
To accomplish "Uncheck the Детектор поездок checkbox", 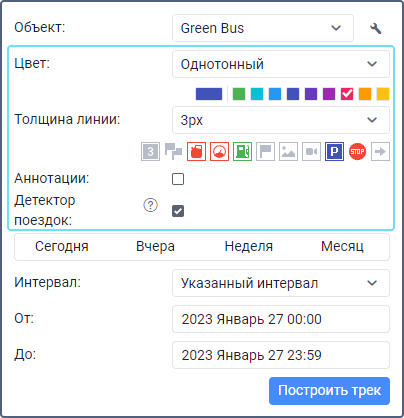I will coord(178,211).
